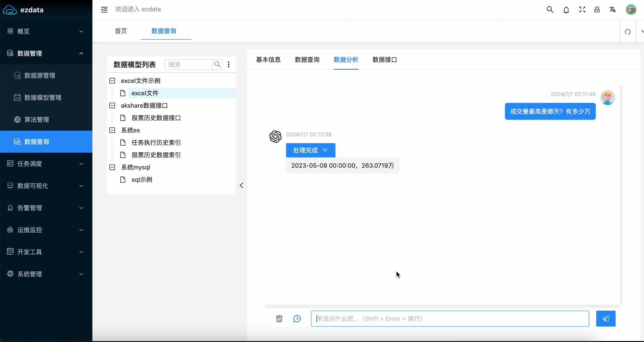Open the notifications bell

tap(566, 10)
